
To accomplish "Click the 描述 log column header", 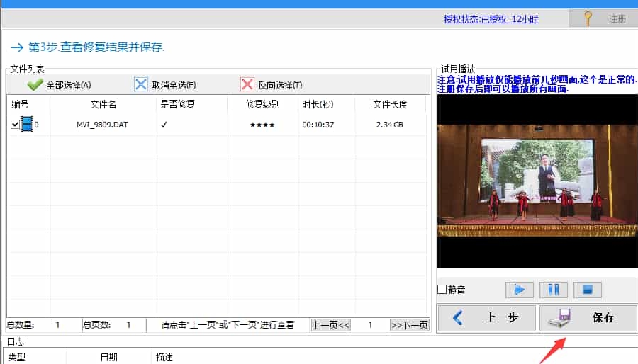I will (164, 357).
